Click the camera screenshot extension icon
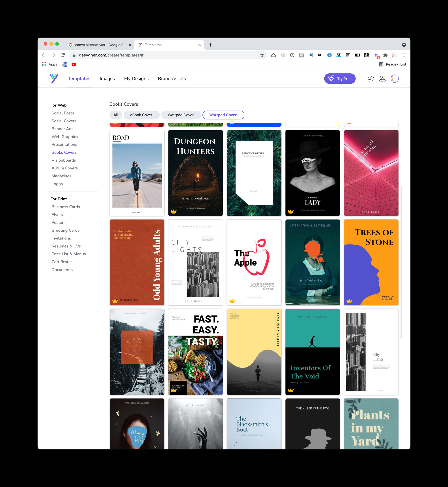This screenshot has height=487, width=448. 320,55
